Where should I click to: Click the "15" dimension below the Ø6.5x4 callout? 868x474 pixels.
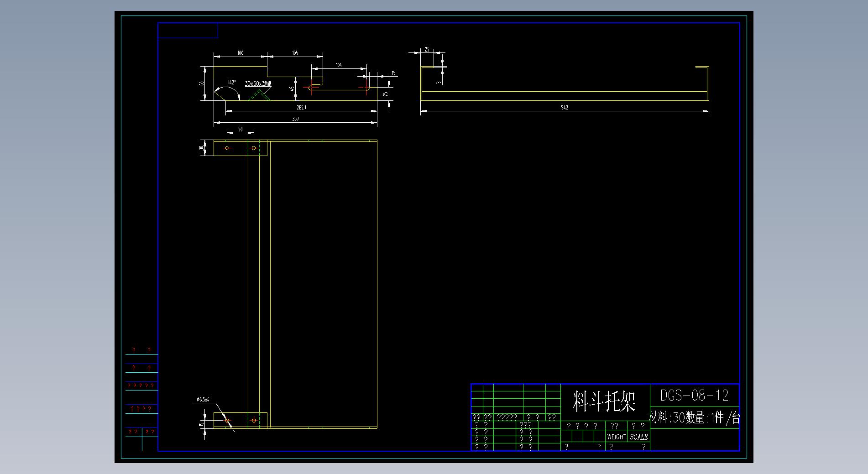click(201, 424)
